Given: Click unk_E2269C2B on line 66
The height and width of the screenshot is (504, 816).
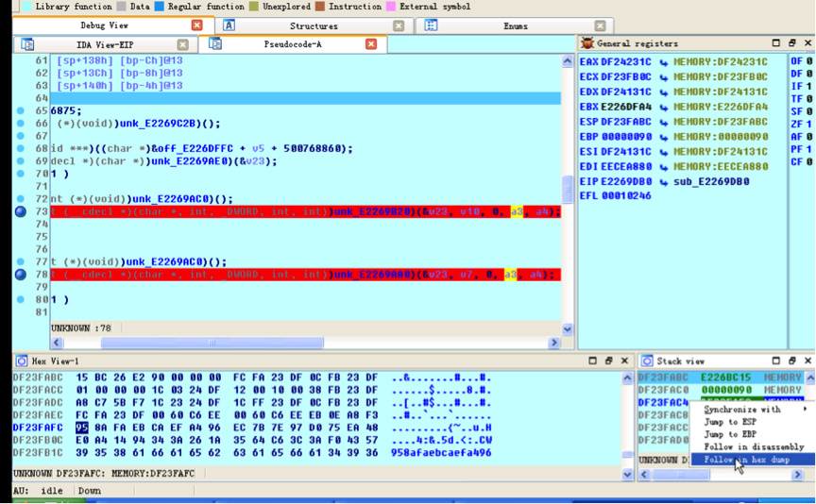Looking at the screenshot, I should (x=159, y=124).
